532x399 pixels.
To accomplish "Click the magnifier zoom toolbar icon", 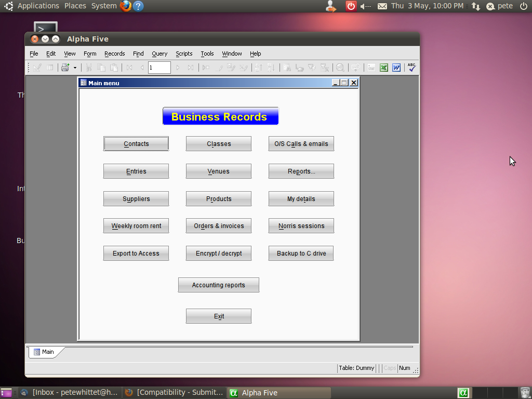I will [x=340, y=68].
